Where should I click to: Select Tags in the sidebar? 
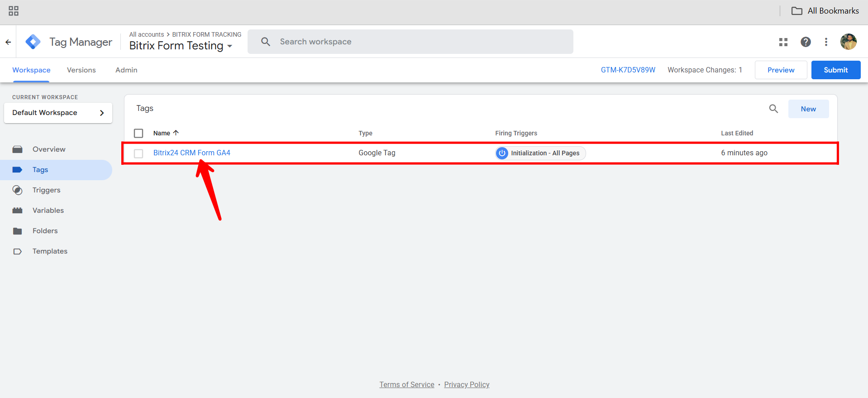pos(56,170)
